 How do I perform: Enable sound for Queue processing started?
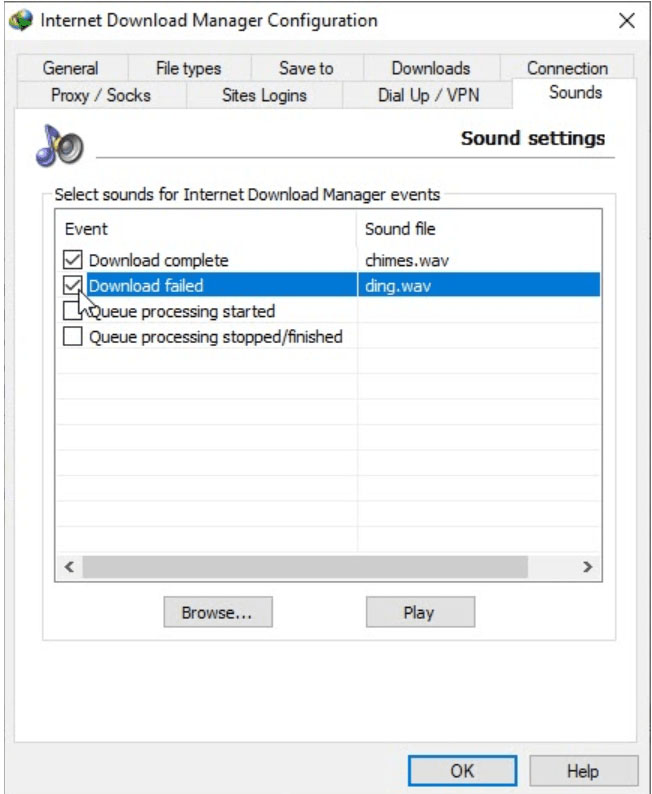pyautogui.click(x=73, y=311)
